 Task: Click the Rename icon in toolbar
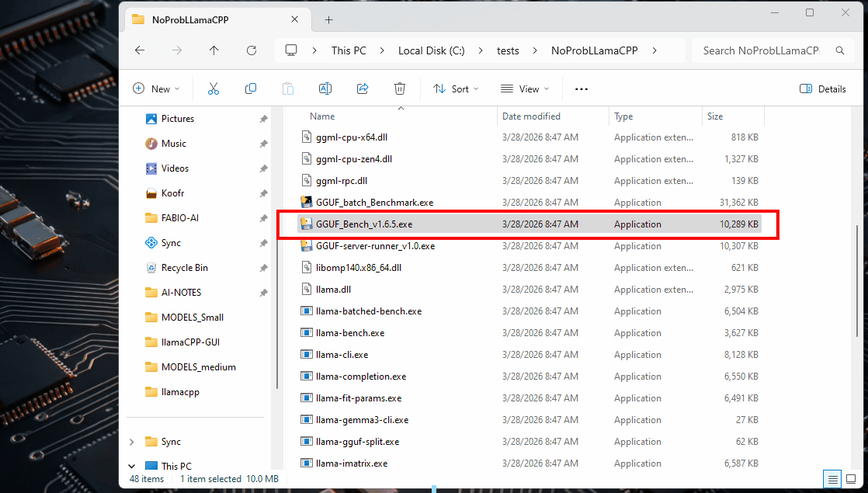[x=325, y=89]
